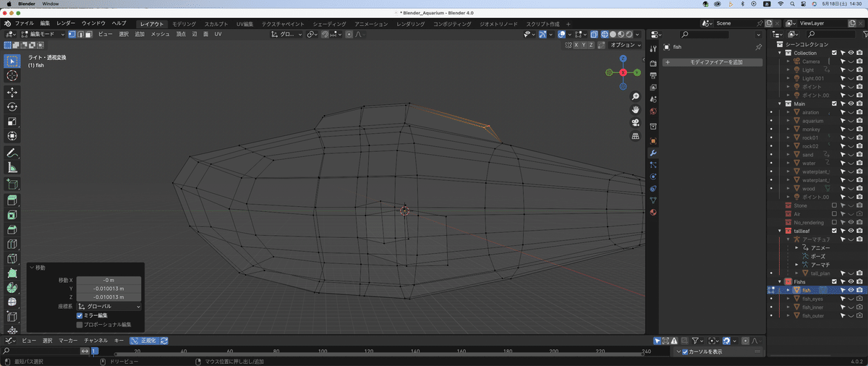Viewport: 868px width, 366px height.
Task: Select the Inset Faces tool
Action: [12, 216]
